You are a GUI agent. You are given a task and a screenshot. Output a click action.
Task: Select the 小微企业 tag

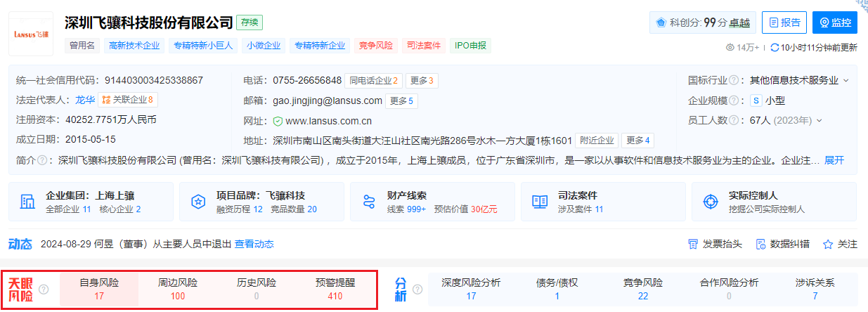tap(264, 46)
